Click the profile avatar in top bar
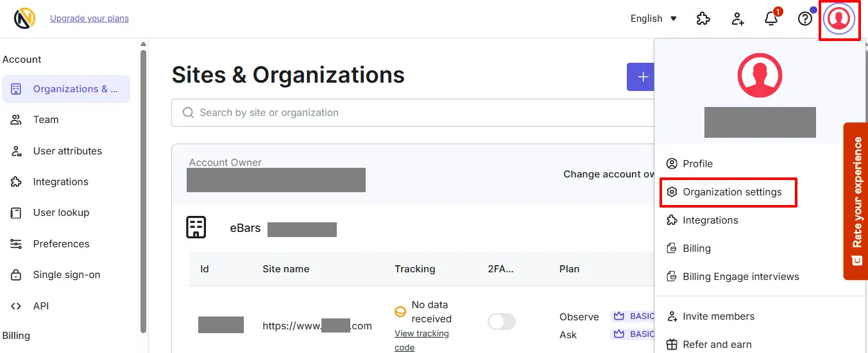The width and height of the screenshot is (868, 353). tap(839, 19)
